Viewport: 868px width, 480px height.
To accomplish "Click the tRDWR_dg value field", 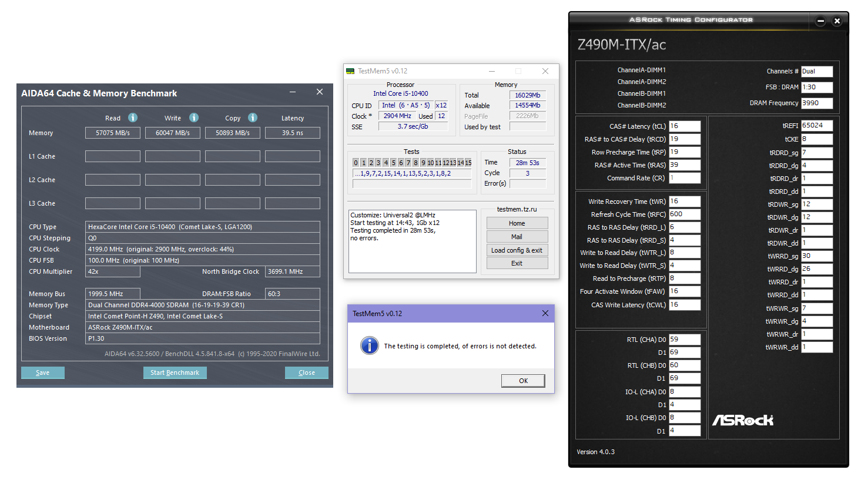I will 817,217.
